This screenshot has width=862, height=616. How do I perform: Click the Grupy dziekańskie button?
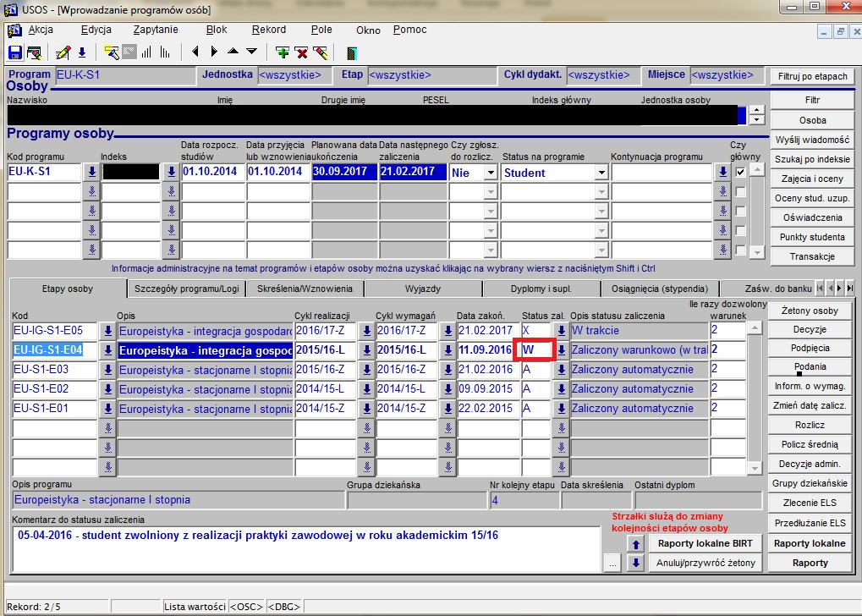pos(810,483)
